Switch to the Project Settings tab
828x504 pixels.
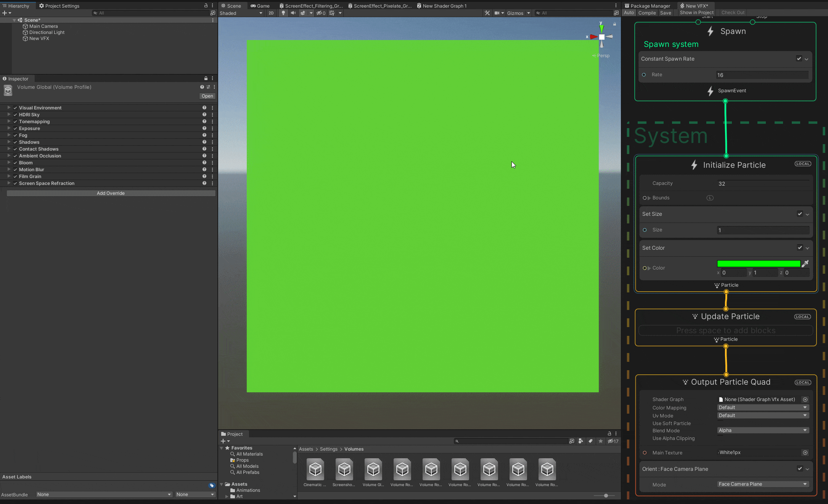pos(59,6)
